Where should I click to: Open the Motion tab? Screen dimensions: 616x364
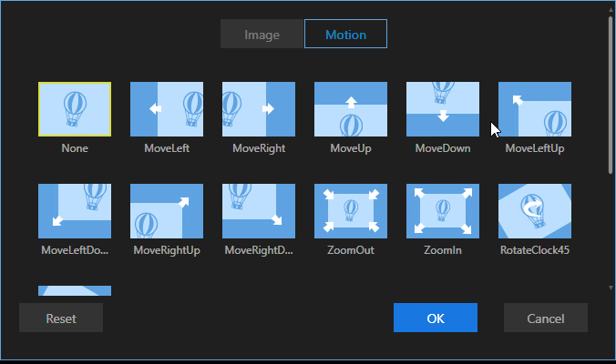point(345,34)
